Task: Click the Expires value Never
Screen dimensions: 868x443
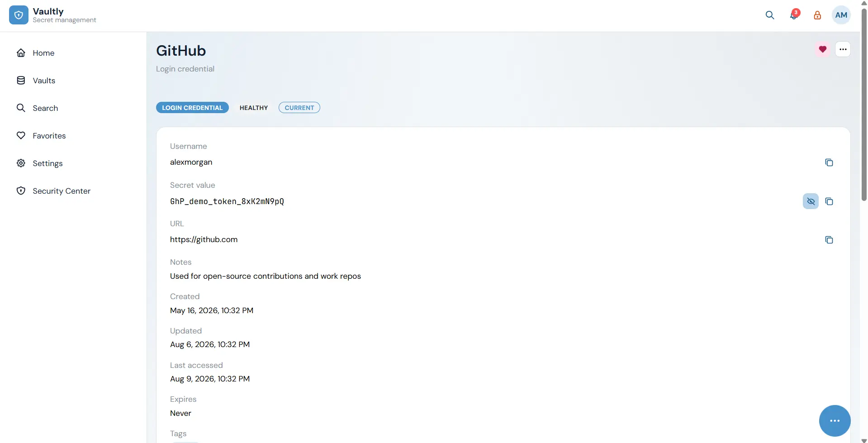Action: [x=180, y=413]
